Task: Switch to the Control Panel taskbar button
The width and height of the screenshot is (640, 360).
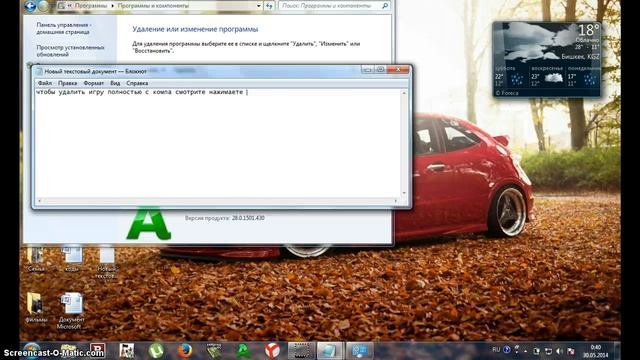Action: pos(359,351)
